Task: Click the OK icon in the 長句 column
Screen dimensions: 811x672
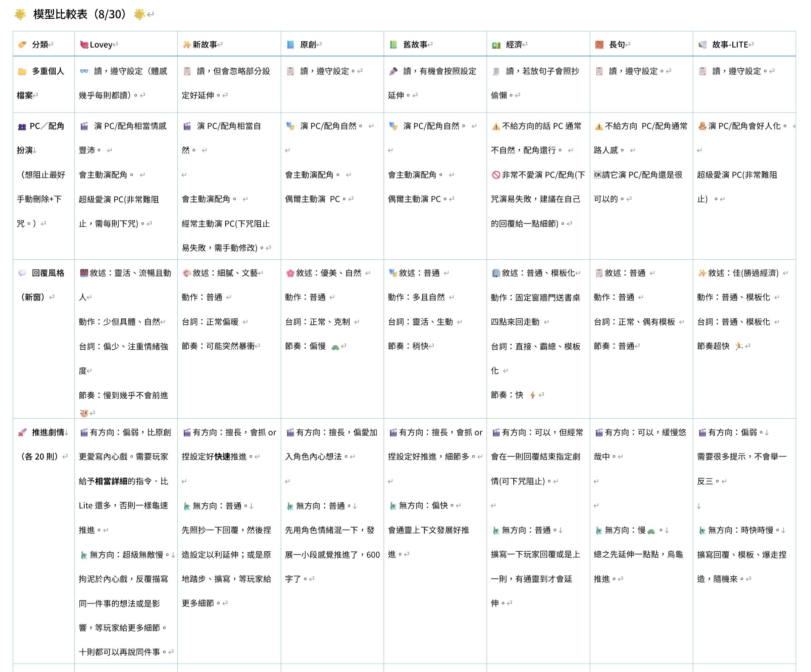Action: point(598,175)
